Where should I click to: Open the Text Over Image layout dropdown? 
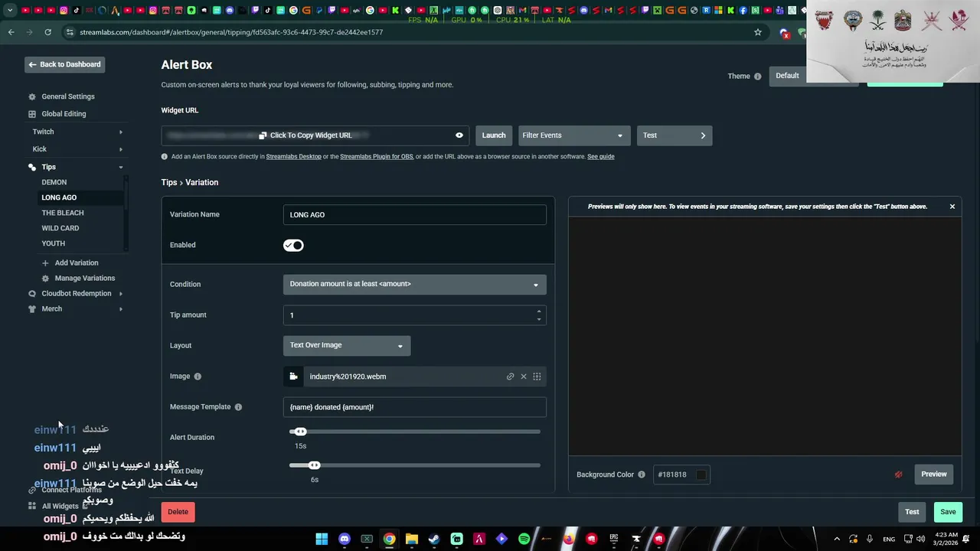click(347, 346)
